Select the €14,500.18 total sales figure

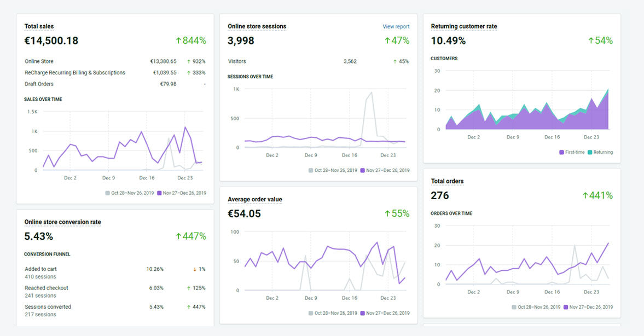(51, 40)
